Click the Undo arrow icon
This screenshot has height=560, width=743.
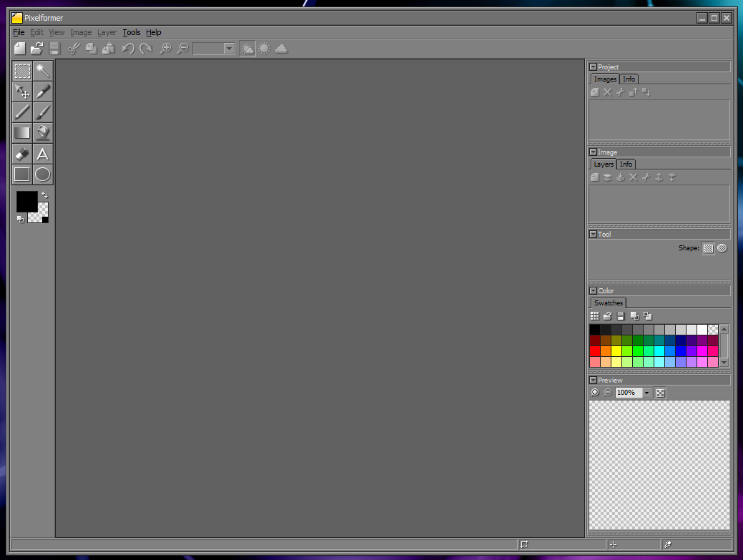pos(128,49)
